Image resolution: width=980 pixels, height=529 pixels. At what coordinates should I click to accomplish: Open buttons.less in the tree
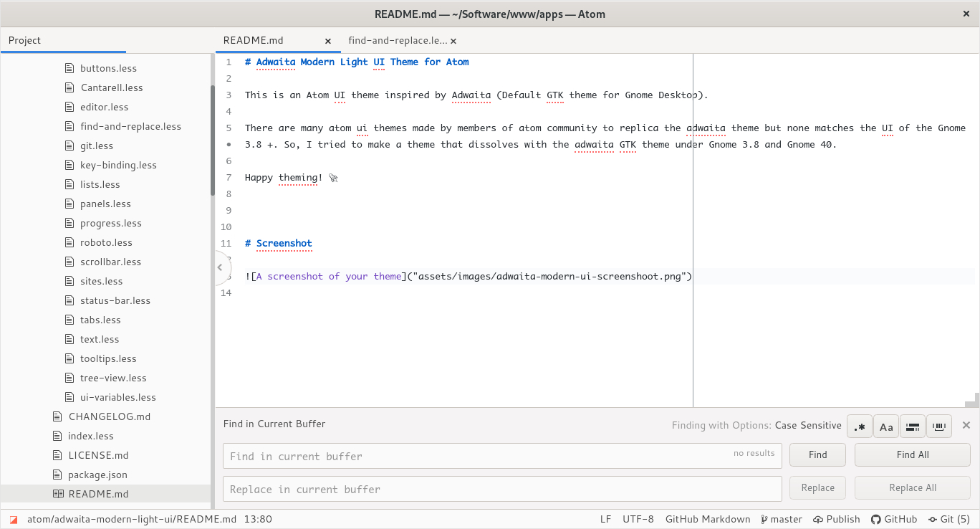point(108,68)
